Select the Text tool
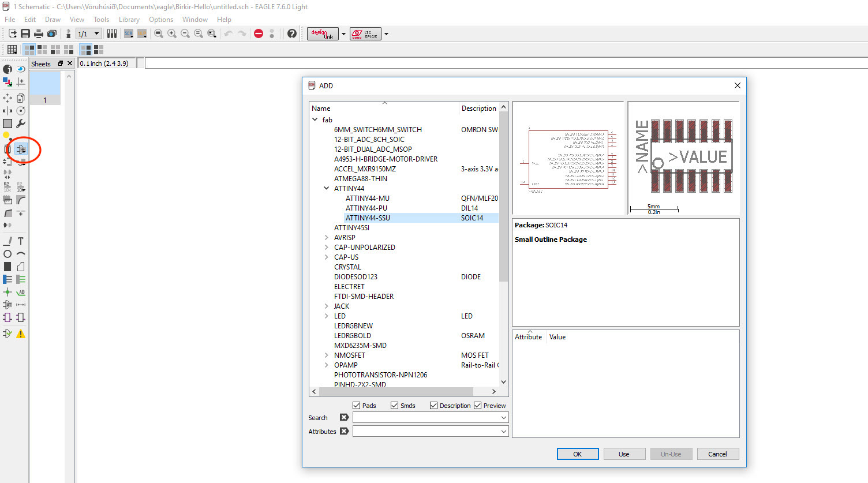Viewport: 868px width, 483px height. point(21,241)
